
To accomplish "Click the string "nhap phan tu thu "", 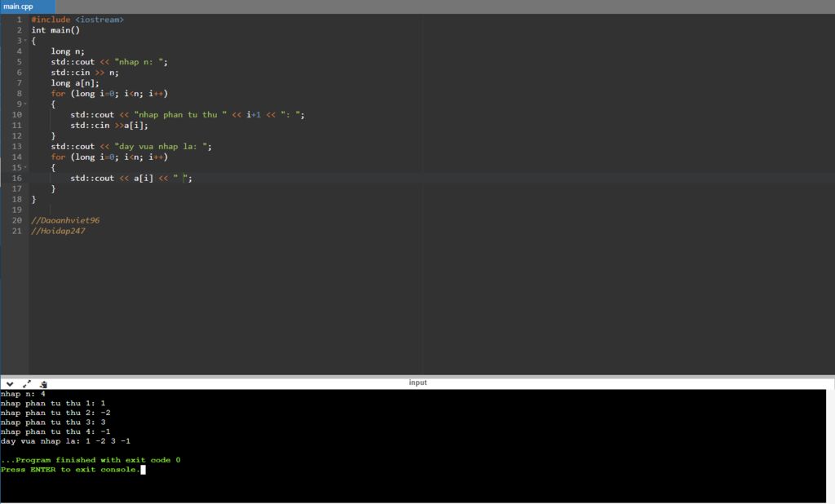I will point(180,114).
